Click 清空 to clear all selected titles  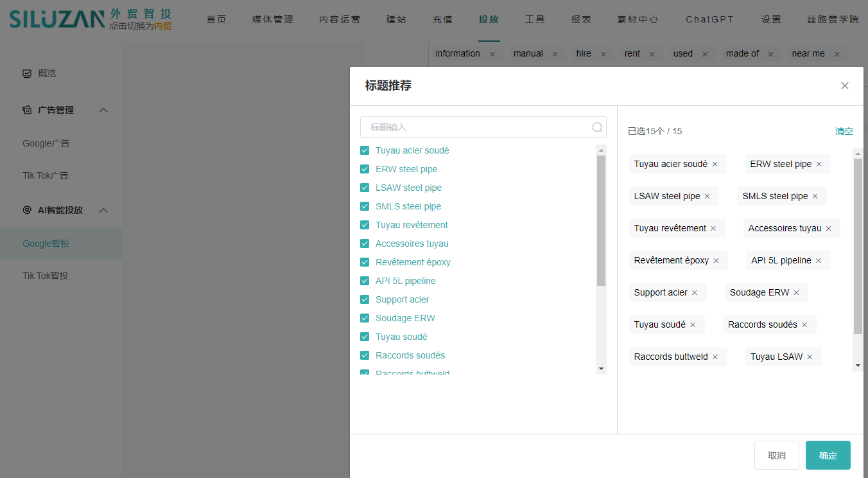point(844,131)
